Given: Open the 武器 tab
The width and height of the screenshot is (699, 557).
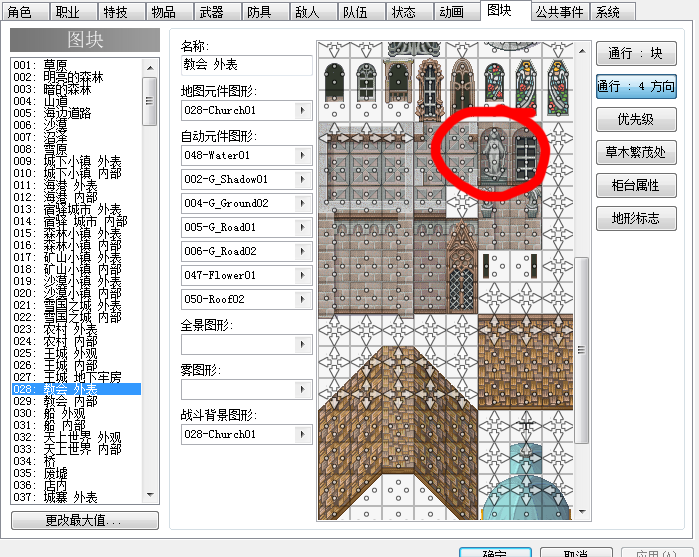Looking at the screenshot, I should (x=217, y=12).
